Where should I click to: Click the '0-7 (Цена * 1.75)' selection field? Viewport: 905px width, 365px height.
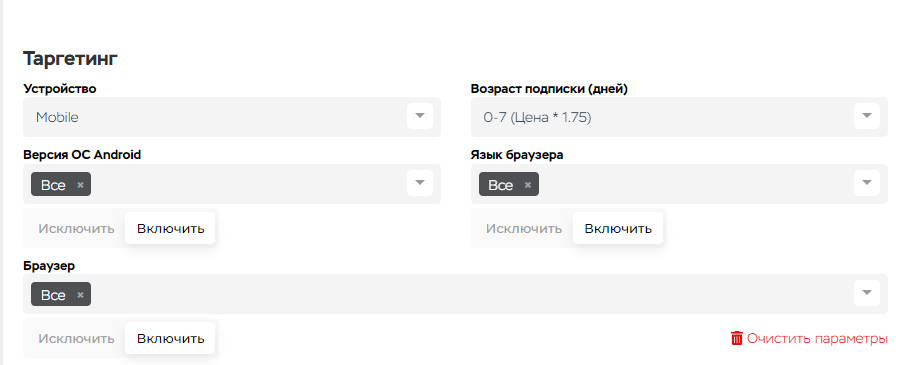pyautogui.click(x=679, y=117)
